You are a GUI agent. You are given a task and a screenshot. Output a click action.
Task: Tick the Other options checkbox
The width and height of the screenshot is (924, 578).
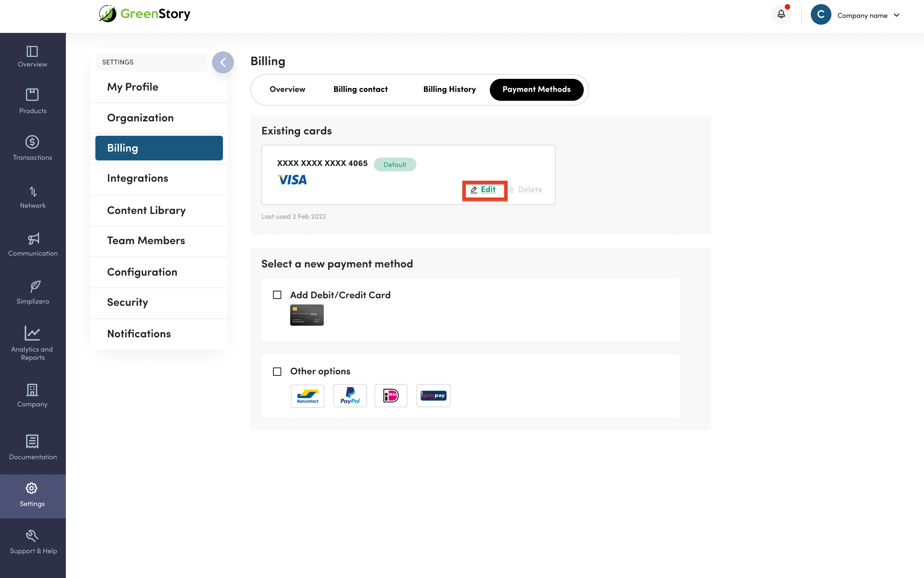277,372
